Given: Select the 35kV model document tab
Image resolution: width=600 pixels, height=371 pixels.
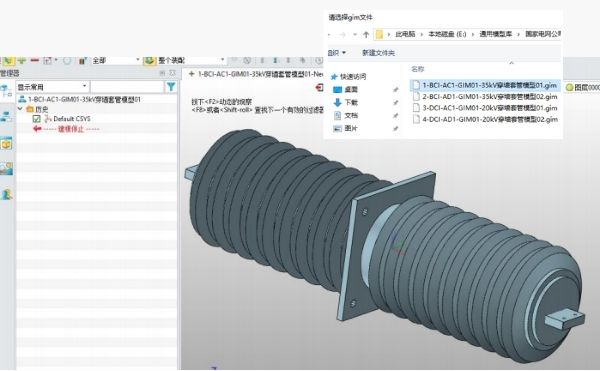Looking at the screenshot, I should pyautogui.click(x=256, y=74).
